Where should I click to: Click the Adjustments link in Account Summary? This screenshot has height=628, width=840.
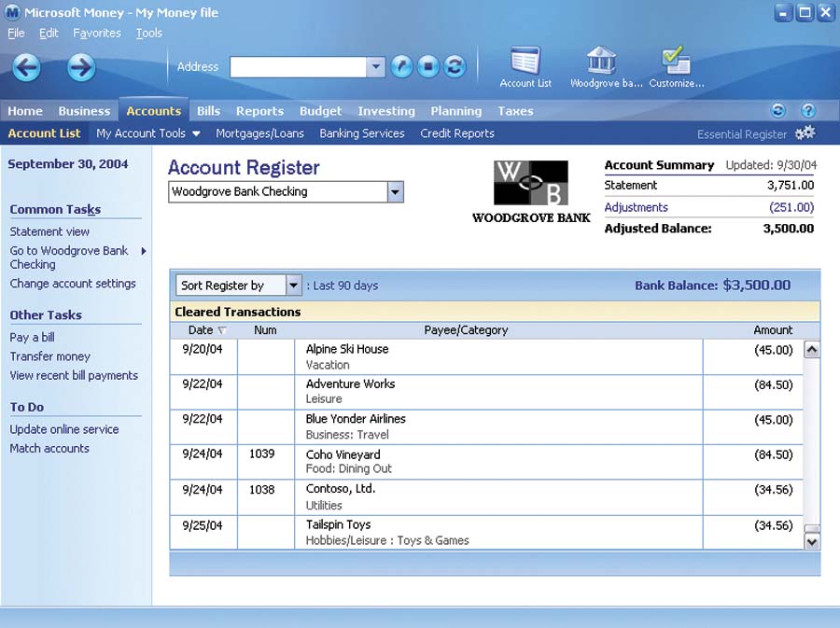tap(636, 207)
